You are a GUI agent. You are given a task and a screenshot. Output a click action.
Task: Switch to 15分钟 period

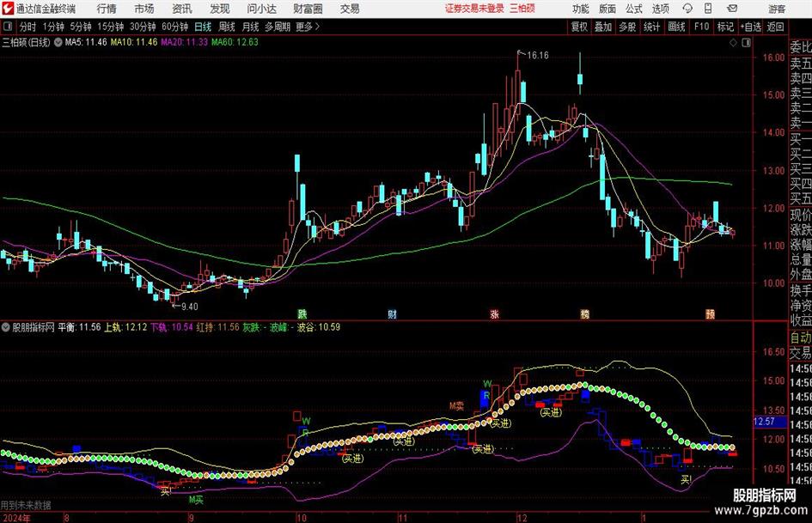pos(111,27)
